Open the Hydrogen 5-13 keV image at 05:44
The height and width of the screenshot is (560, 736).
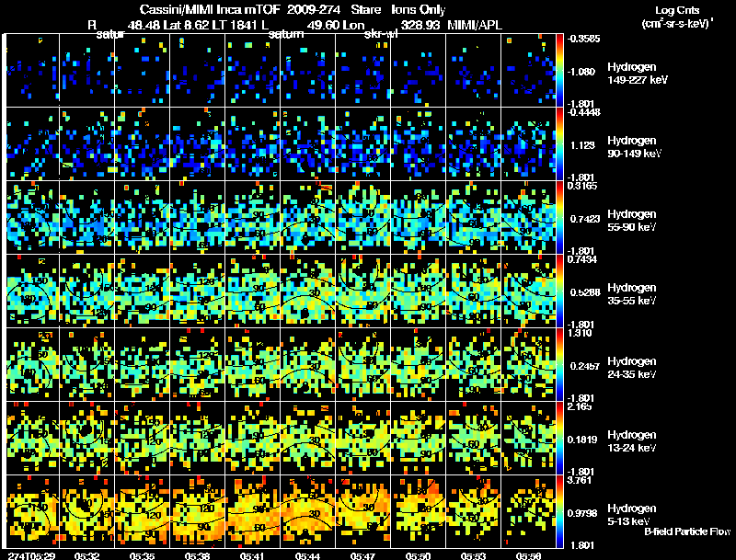pos(308,511)
